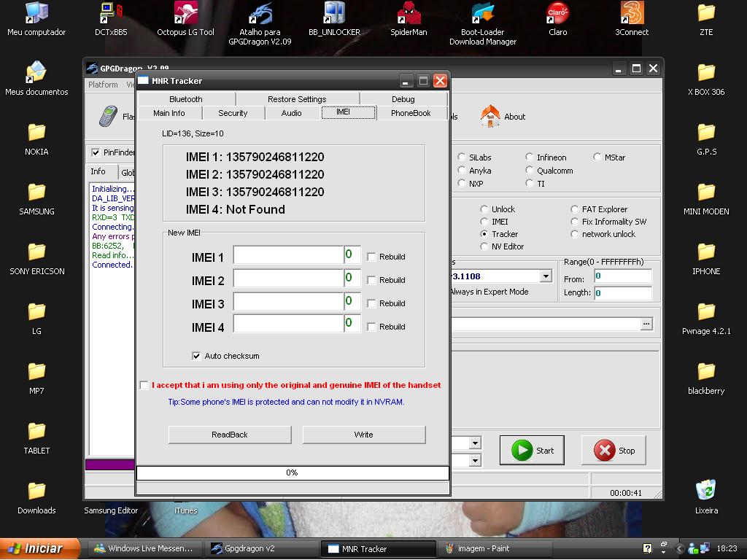The image size is (747, 560).
Task: Expand the version dropdown showing 3.1108
Action: click(x=546, y=276)
